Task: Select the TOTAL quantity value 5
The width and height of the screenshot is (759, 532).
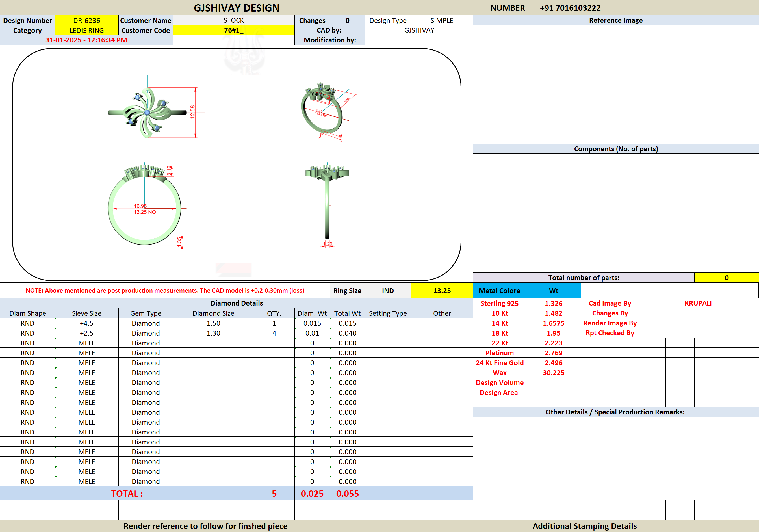Action: 274,493
